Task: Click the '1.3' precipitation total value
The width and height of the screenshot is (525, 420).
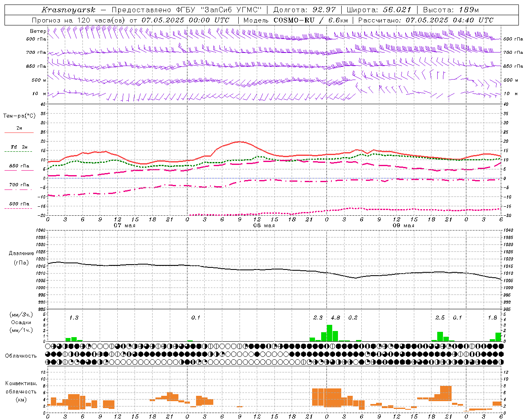Action: (x=74, y=318)
